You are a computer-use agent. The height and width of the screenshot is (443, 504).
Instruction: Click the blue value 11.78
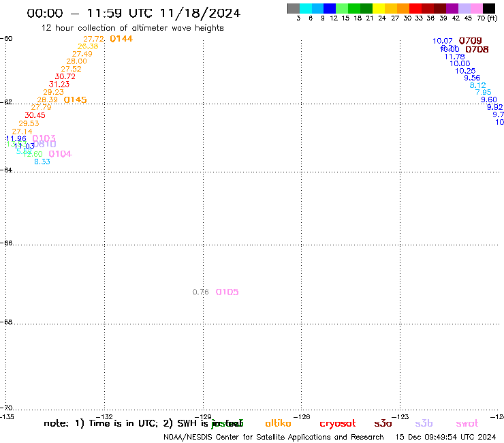coord(454,57)
